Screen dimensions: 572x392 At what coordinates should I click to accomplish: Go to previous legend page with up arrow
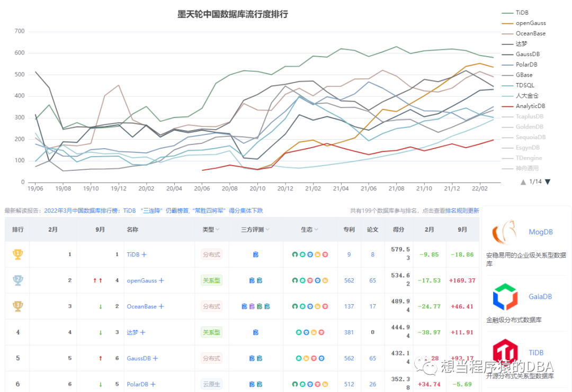click(x=523, y=182)
